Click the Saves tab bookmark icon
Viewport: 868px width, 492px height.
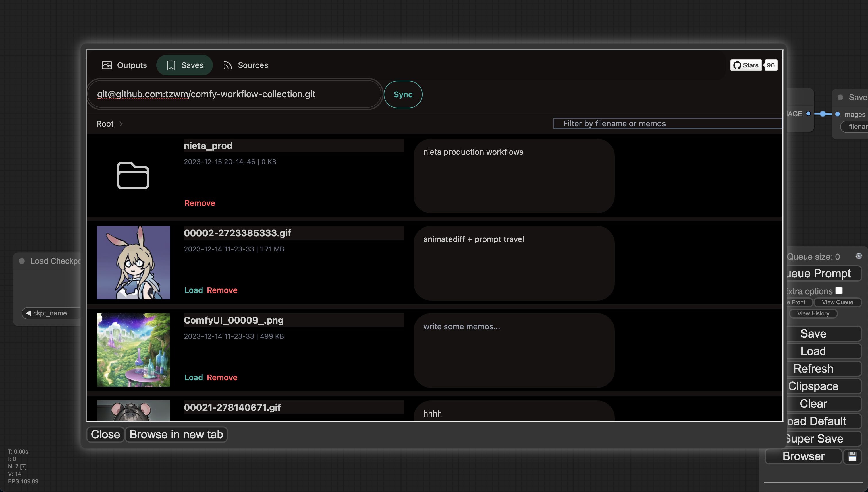171,65
